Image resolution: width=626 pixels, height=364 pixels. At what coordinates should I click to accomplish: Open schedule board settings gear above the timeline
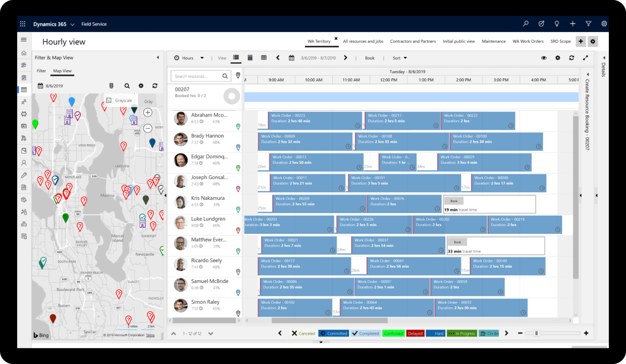coord(558,57)
